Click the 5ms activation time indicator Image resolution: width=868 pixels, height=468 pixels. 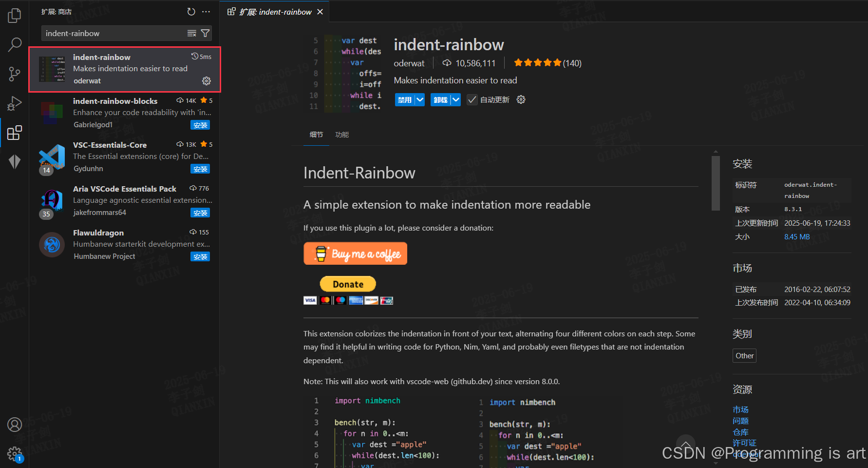pyautogui.click(x=201, y=57)
